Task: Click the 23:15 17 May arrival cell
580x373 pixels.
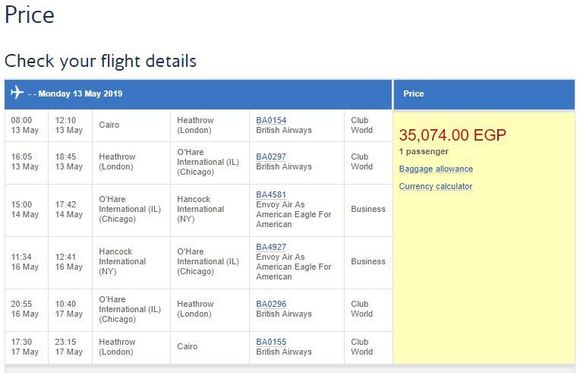Action: coord(70,347)
